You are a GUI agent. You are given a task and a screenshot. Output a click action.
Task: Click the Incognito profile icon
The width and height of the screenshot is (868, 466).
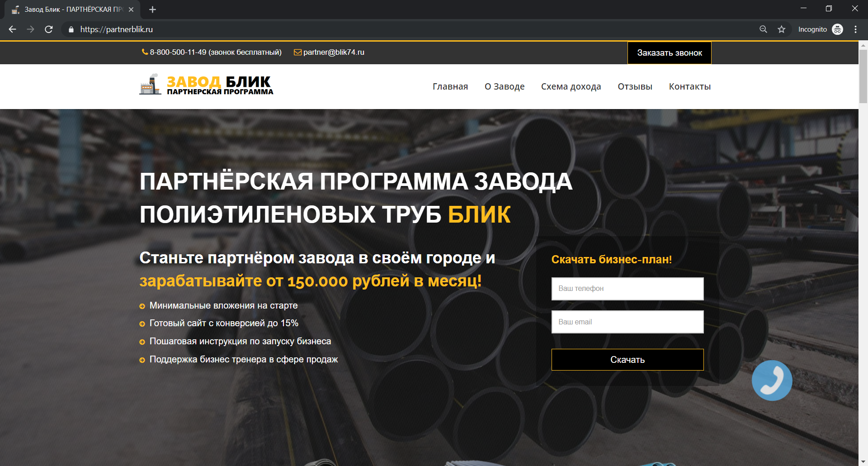837,29
